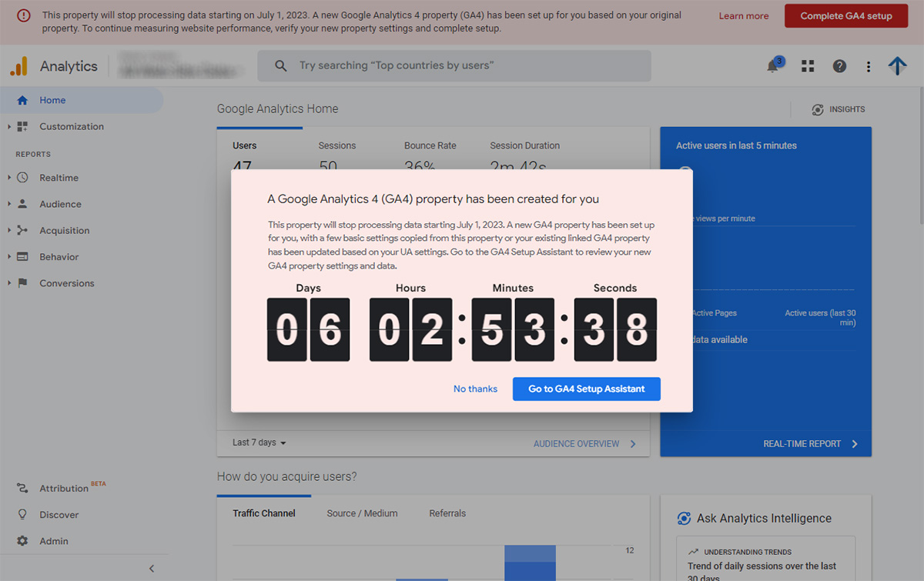Click the Realtime clock icon
The height and width of the screenshot is (581, 924).
pos(22,178)
